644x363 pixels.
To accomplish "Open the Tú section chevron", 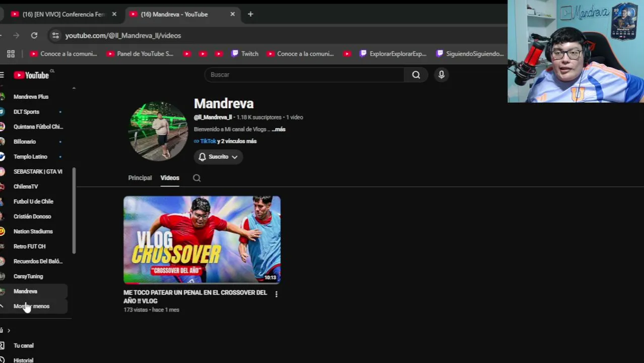I will pyautogui.click(x=9, y=331).
